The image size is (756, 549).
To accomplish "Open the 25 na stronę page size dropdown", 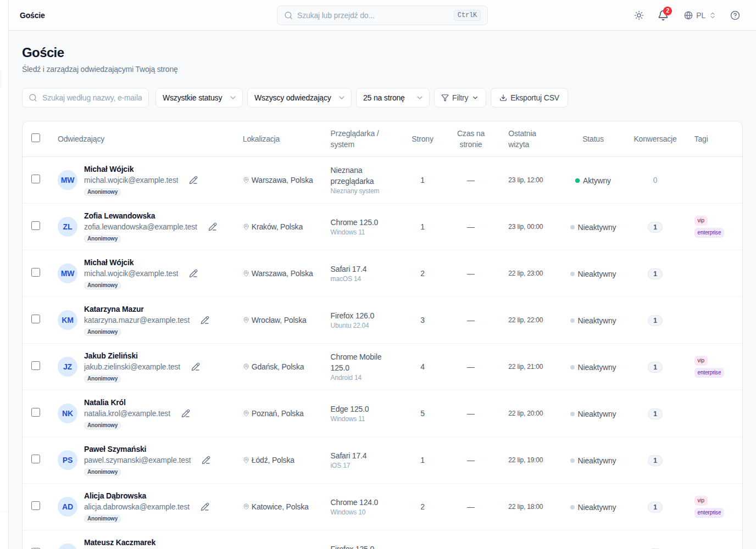I will coord(393,98).
